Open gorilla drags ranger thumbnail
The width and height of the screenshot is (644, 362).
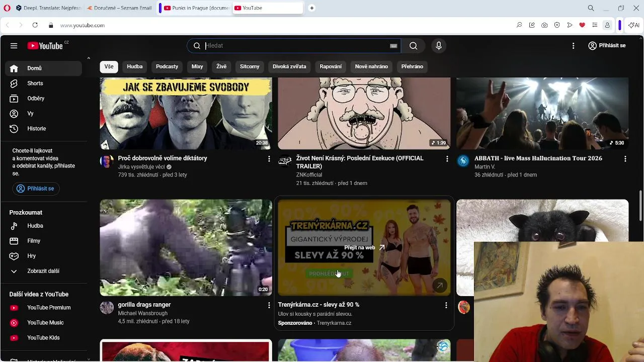[186, 247]
